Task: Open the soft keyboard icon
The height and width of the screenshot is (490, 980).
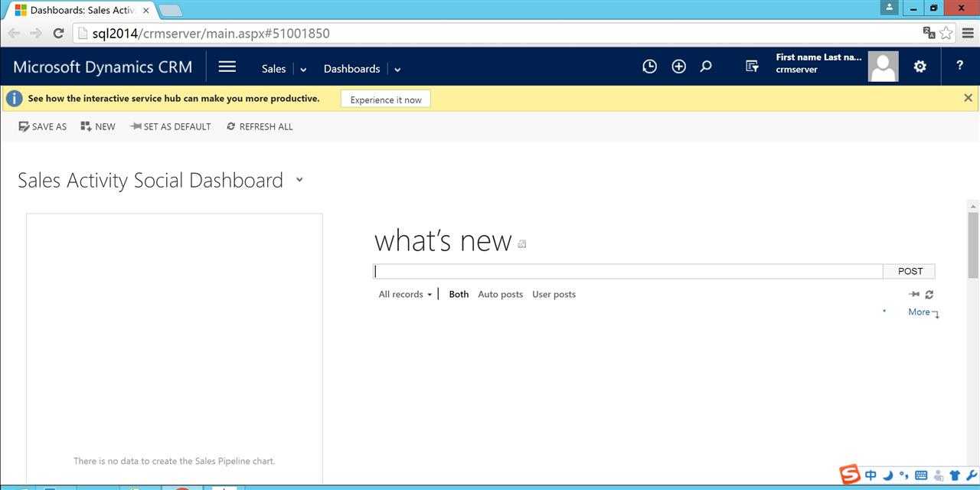Action: click(x=921, y=475)
